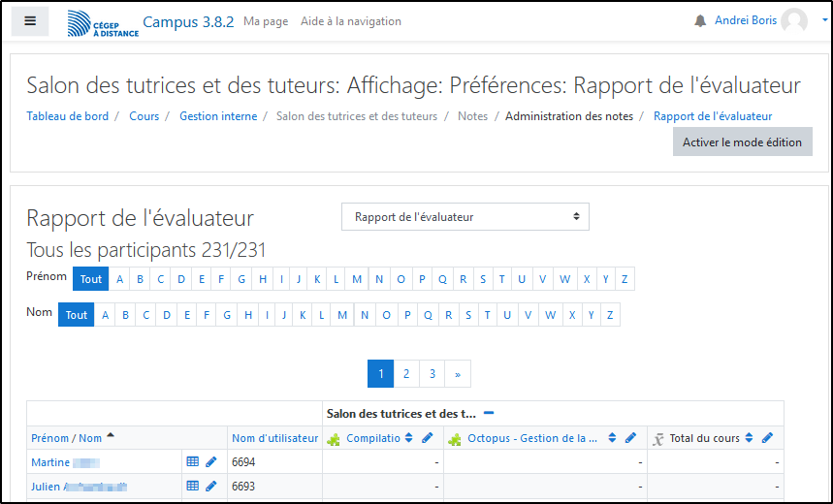
Task: Open the hamburger side menu
Action: tap(30, 20)
